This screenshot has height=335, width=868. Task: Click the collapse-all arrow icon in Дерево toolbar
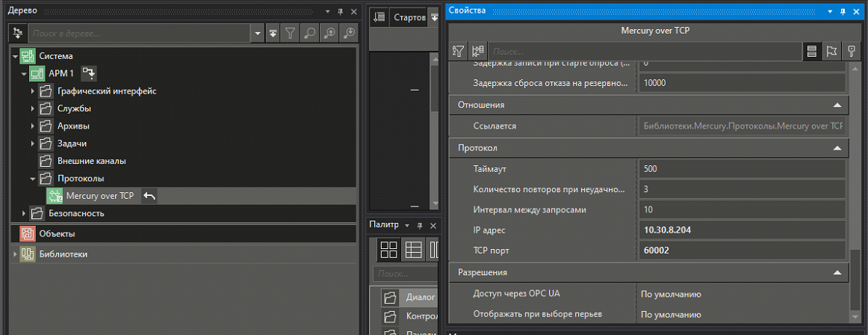(273, 33)
